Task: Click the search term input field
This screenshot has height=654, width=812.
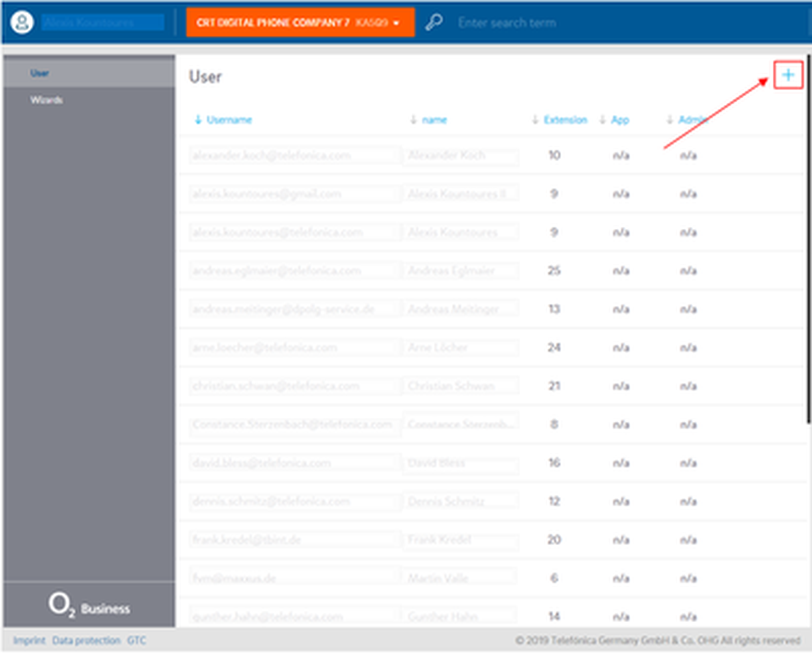Action: coord(507,23)
